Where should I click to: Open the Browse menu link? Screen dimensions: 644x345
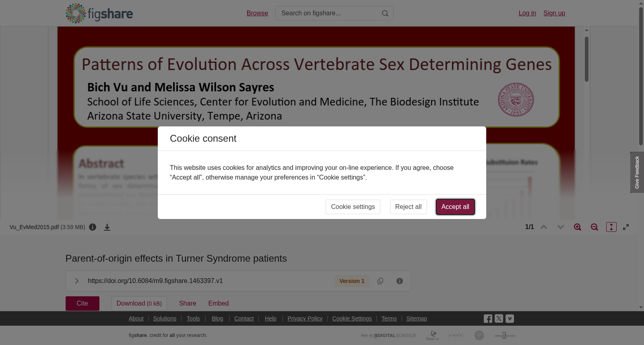pos(257,13)
